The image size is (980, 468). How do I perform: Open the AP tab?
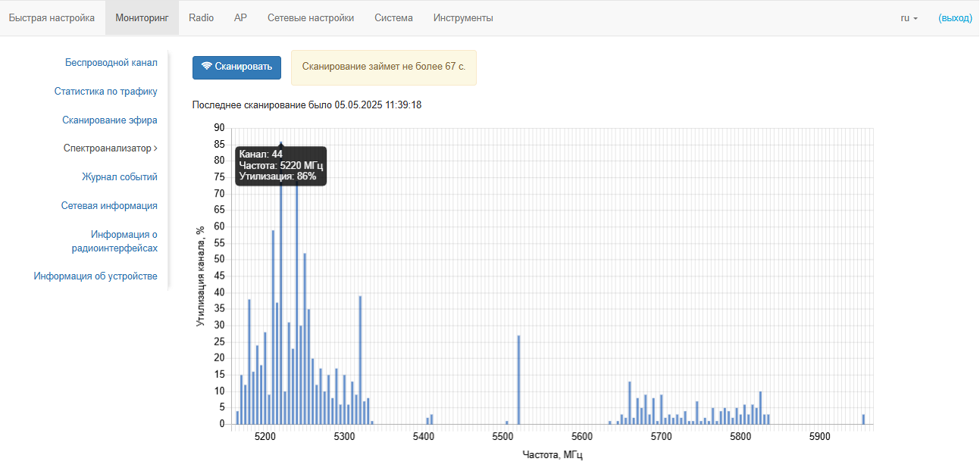point(240,17)
